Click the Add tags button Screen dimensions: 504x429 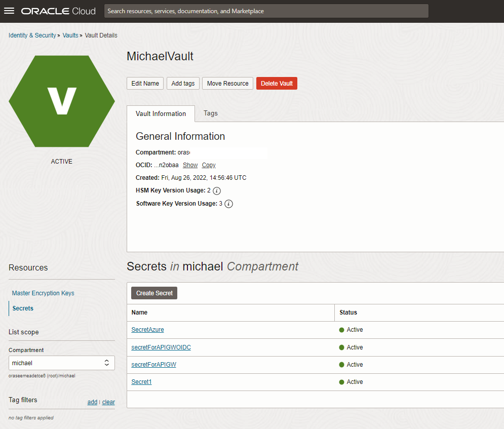coord(183,84)
